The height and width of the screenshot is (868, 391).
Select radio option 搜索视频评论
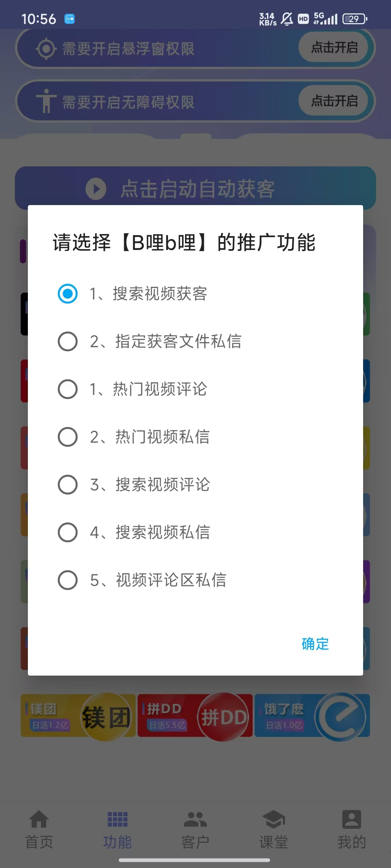click(x=68, y=485)
